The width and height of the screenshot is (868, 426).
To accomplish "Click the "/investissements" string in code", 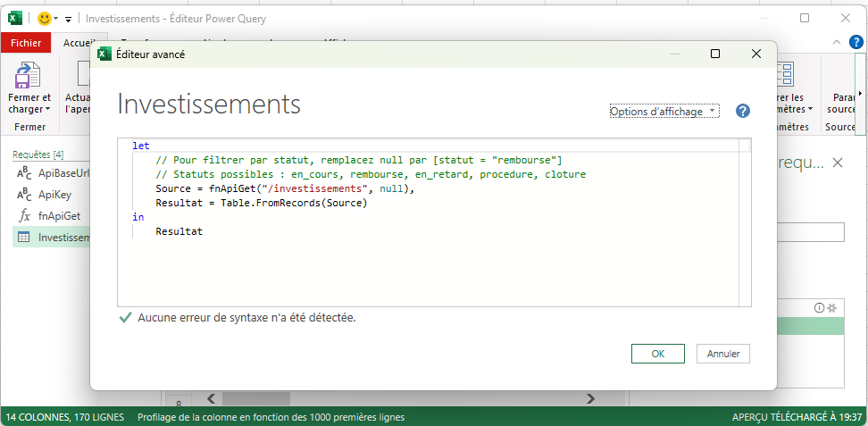I will 313,189.
